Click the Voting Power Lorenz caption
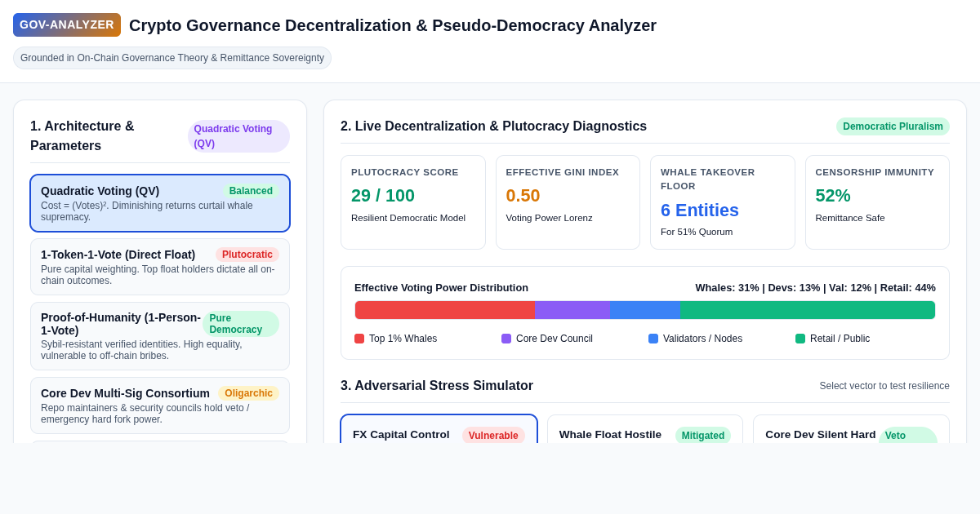Viewport: 980px width, 514px height. pyautogui.click(x=550, y=218)
